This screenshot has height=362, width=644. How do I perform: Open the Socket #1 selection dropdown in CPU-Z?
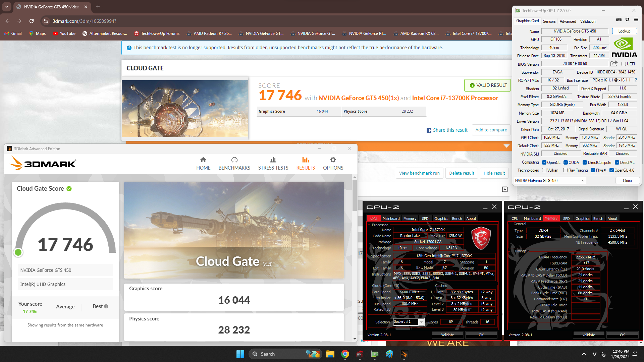point(409,322)
